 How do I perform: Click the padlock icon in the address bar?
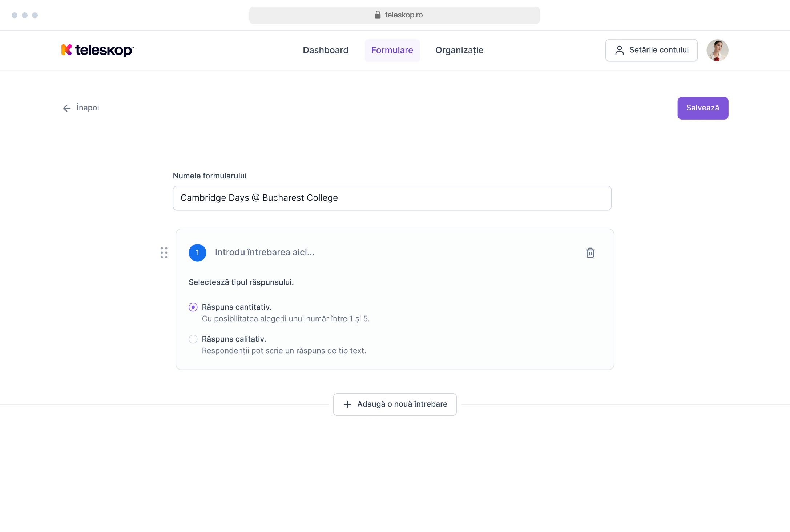tap(378, 15)
